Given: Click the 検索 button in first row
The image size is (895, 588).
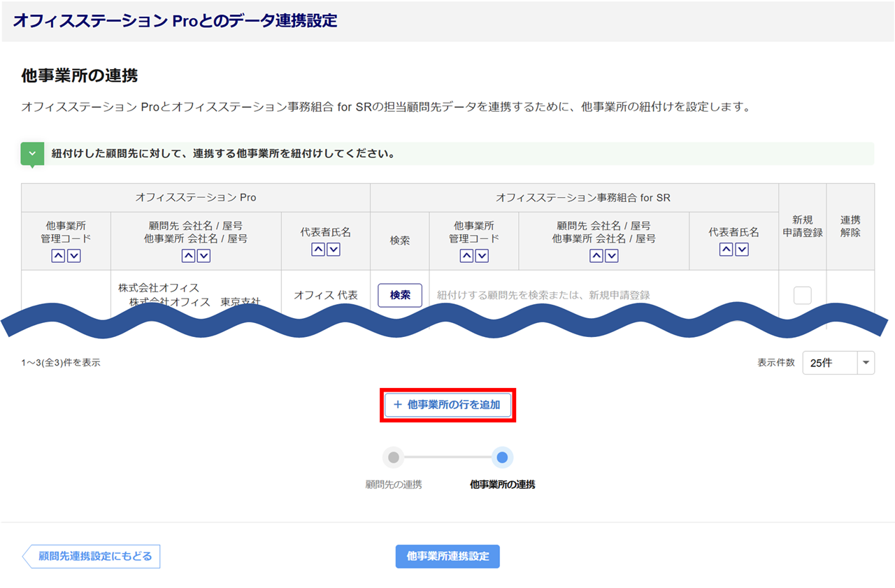Looking at the screenshot, I should pyautogui.click(x=400, y=295).
